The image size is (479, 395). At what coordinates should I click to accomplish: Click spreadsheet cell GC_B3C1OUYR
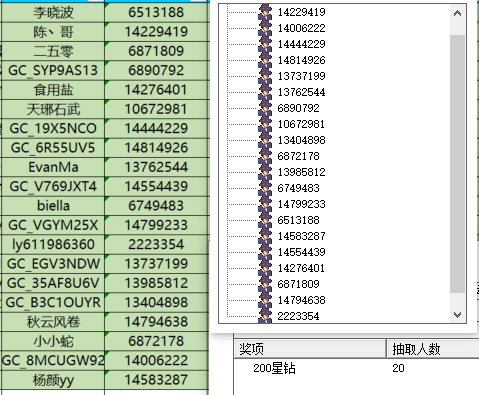[53, 303]
